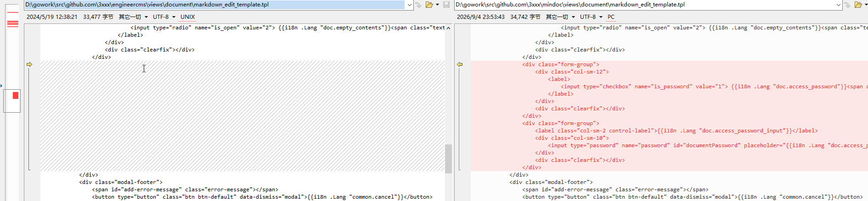Viewport: 868px width, 201px height.
Task: Open right pane 其它一切 file format dropdown
Action: pyautogui.click(x=560, y=17)
